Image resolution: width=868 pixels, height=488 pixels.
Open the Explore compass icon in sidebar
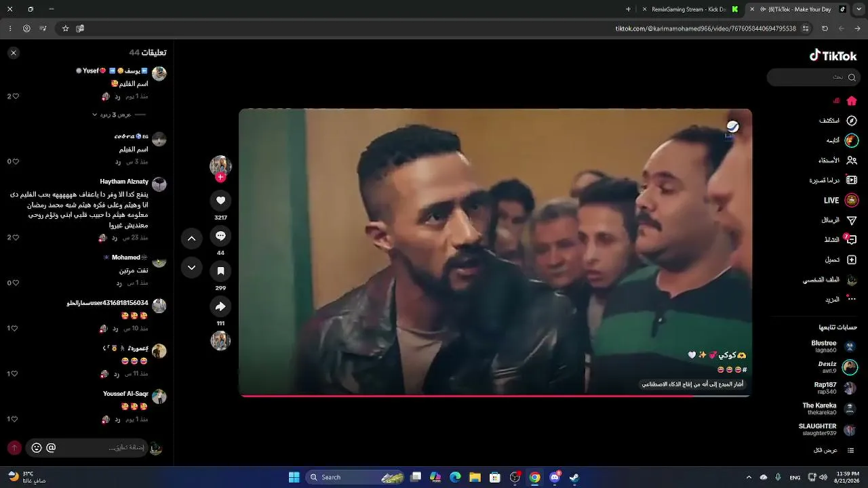coord(852,121)
